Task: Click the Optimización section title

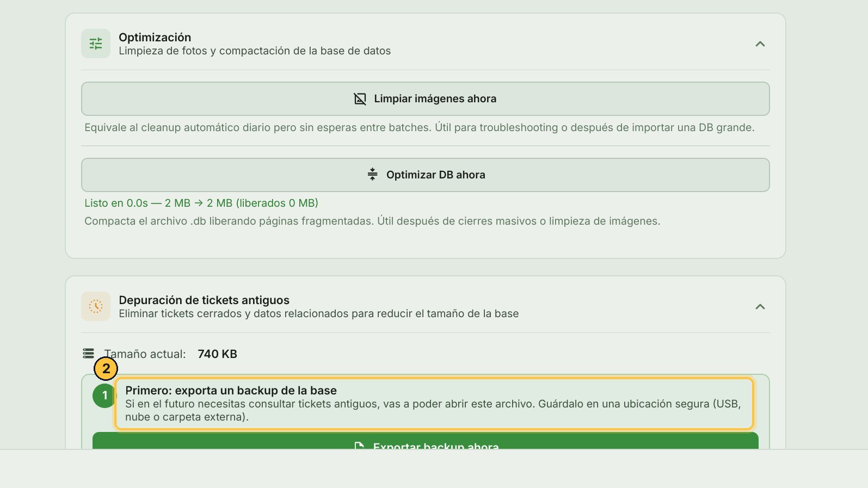Action: (155, 38)
